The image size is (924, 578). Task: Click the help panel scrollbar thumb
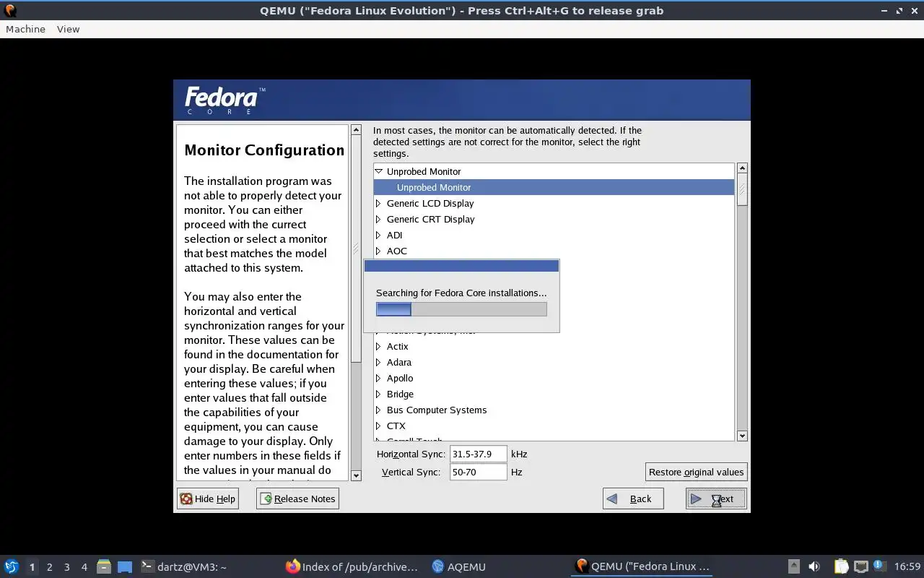[x=356, y=249]
